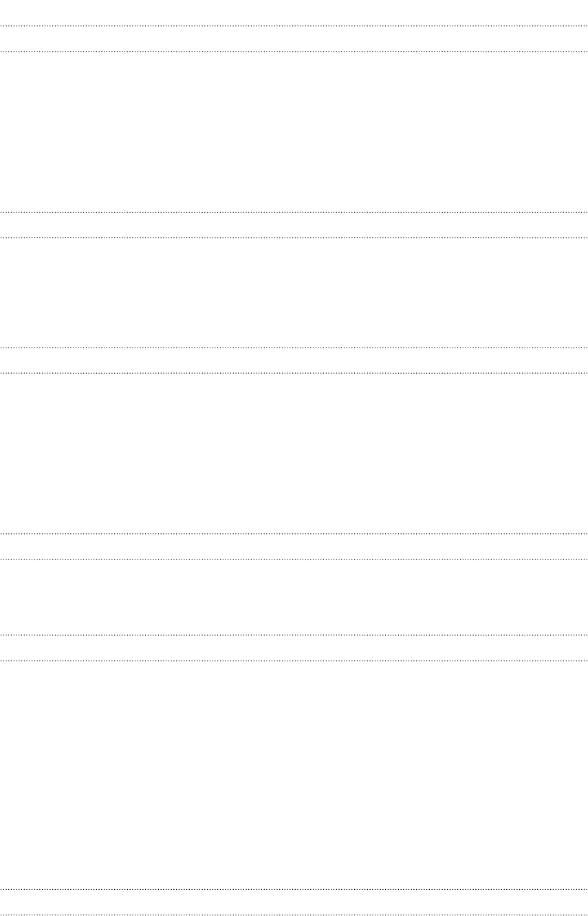Click upper dotted line of the bottommost band
This screenshot has height=916, width=588.
pos(294,889)
